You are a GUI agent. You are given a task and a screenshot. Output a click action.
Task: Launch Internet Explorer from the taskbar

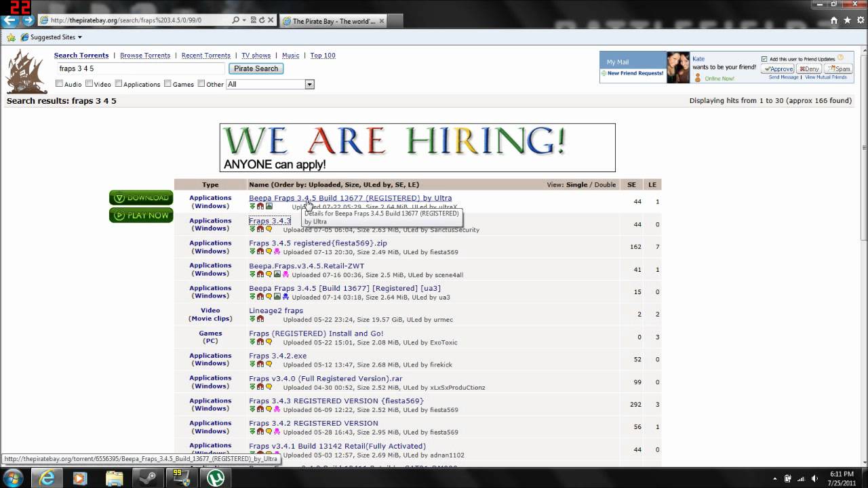pos(47,478)
